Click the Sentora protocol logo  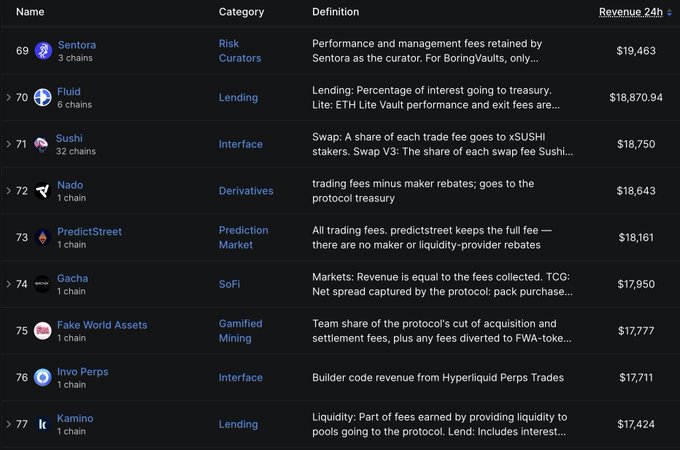pos(43,51)
